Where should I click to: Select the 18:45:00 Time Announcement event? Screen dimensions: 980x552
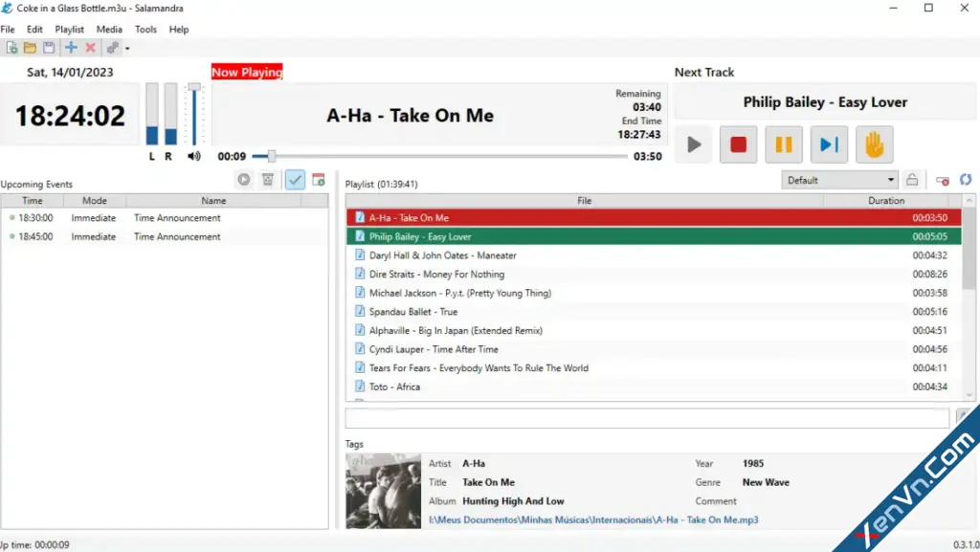[x=165, y=236]
